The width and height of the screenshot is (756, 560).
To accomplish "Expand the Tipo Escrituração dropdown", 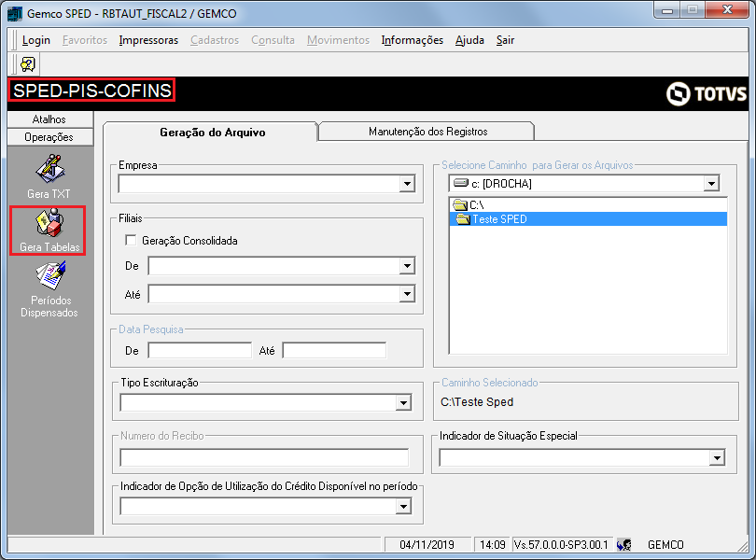I will (x=403, y=403).
